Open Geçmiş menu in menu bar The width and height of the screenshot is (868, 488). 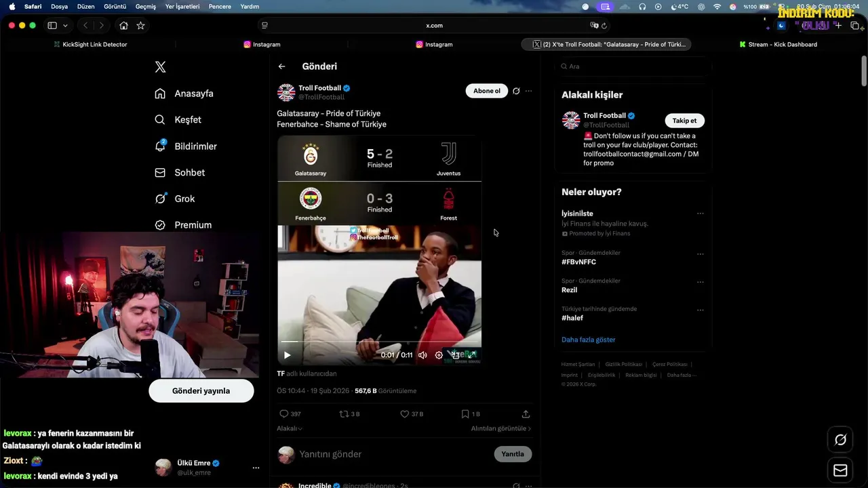(146, 6)
